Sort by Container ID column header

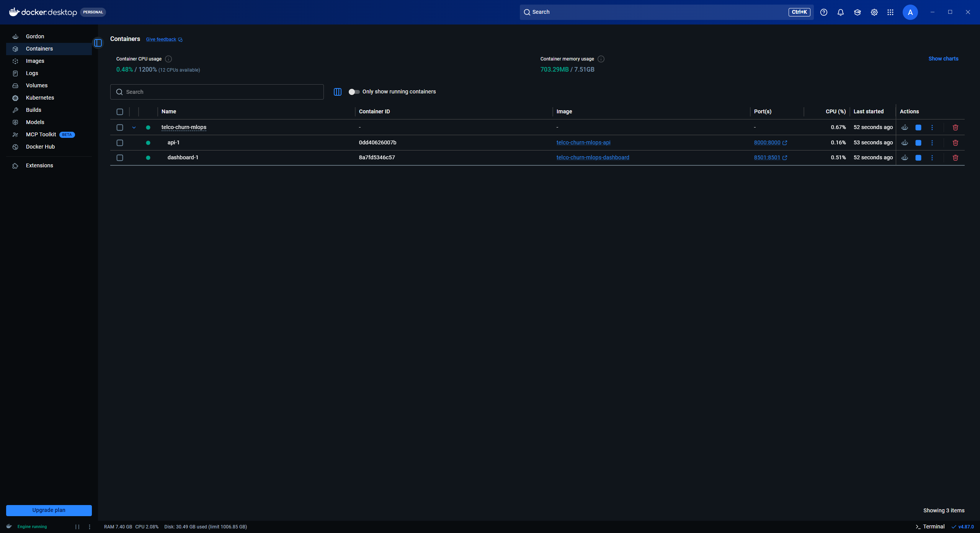tap(374, 111)
